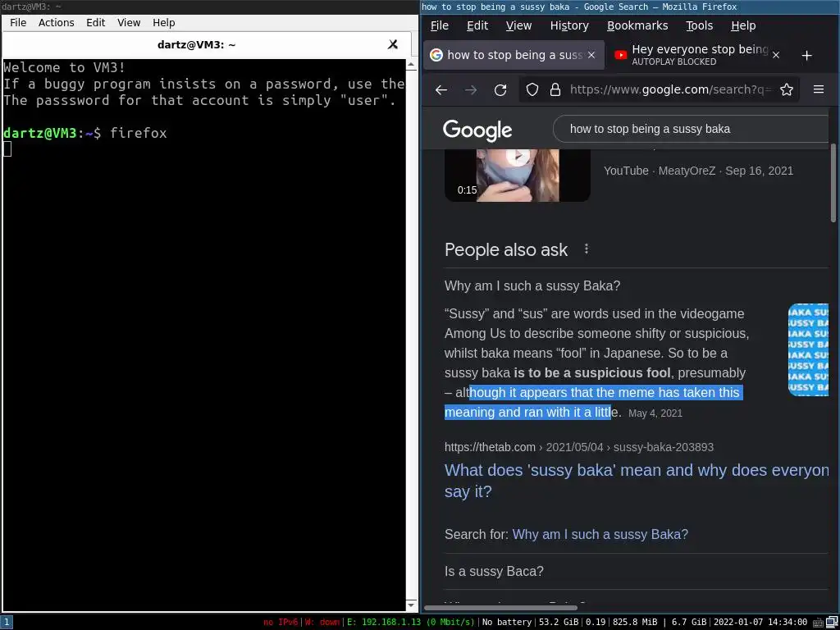Open People also ask options menu
The width and height of the screenshot is (840, 630).
pos(587,249)
